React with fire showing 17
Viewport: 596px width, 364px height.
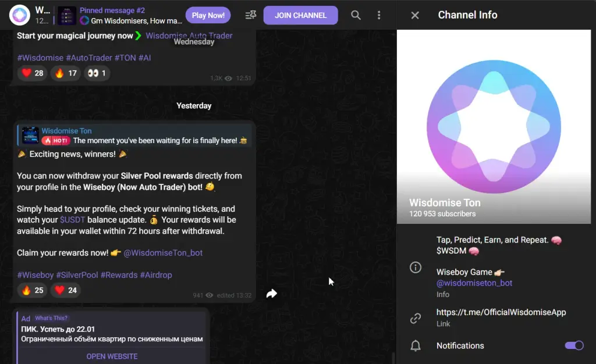pos(66,73)
